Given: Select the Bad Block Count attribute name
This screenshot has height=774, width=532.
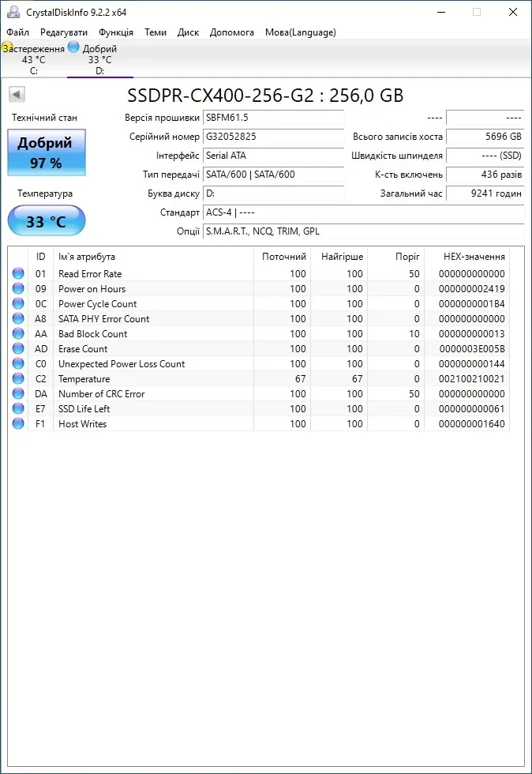Looking at the screenshot, I should (93, 333).
